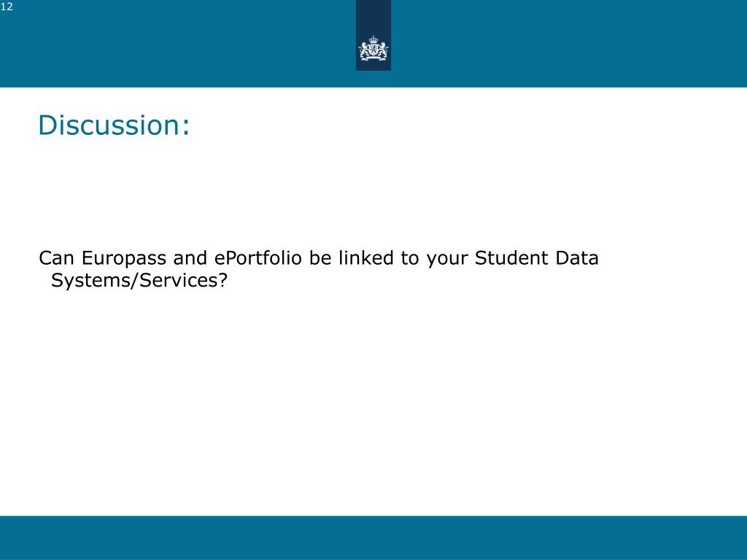Click the crown atop the crest emblem
This screenshot has width=747, height=560.
373,39
